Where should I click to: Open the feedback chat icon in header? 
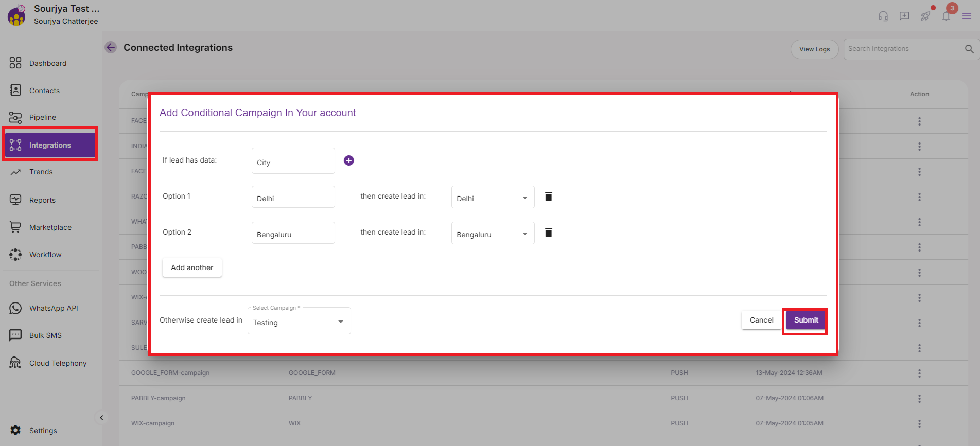click(904, 16)
